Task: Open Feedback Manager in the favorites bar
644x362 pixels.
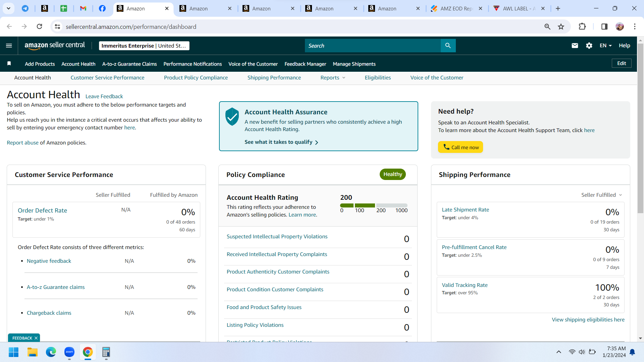Action: tap(305, 64)
